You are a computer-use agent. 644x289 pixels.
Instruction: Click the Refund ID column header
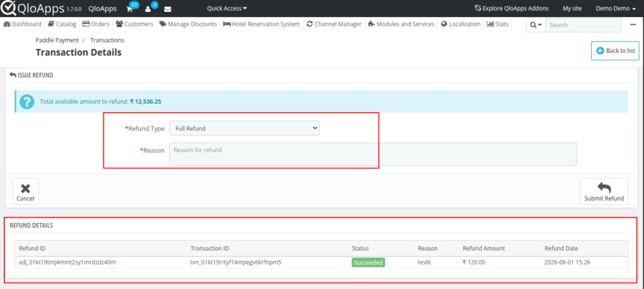tap(32, 248)
